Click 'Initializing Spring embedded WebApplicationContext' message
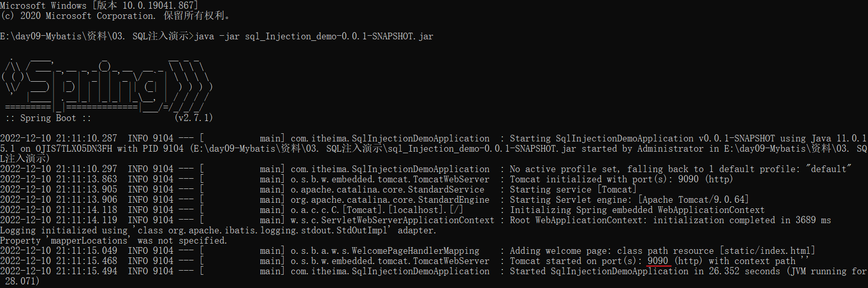 point(637,210)
